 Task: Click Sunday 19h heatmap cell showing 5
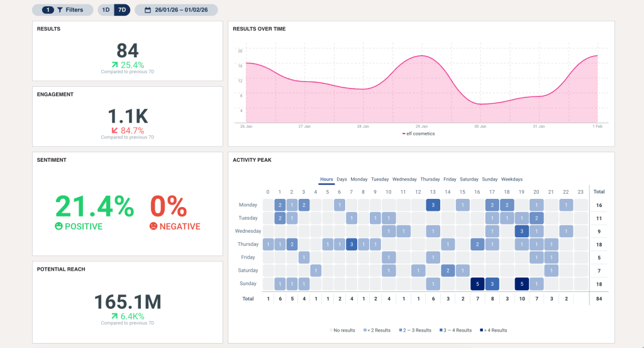tap(521, 283)
